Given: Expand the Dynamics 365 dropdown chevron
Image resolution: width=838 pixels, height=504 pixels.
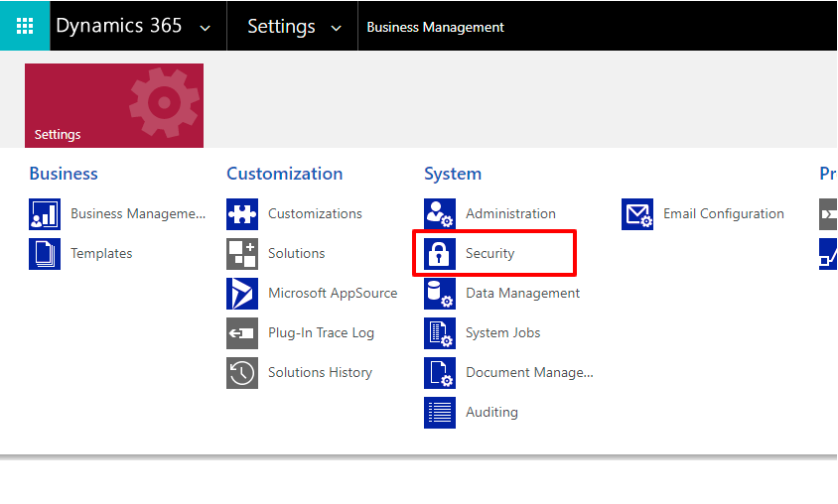Looking at the screenshot, I should point(206,28).
